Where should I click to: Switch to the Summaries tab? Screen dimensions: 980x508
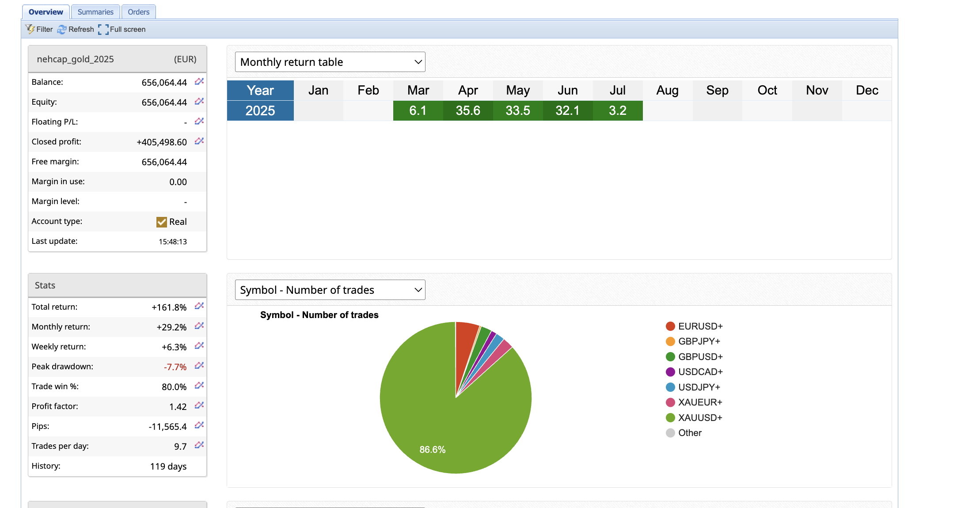[95, 12]
